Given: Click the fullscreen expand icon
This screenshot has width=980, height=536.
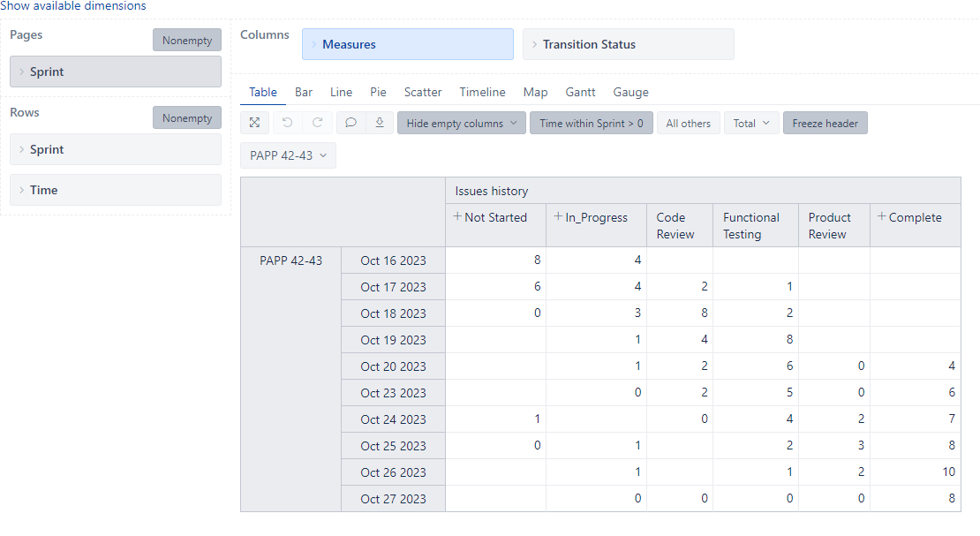Looking at the screenshot, I should click(x=254, y=124).
